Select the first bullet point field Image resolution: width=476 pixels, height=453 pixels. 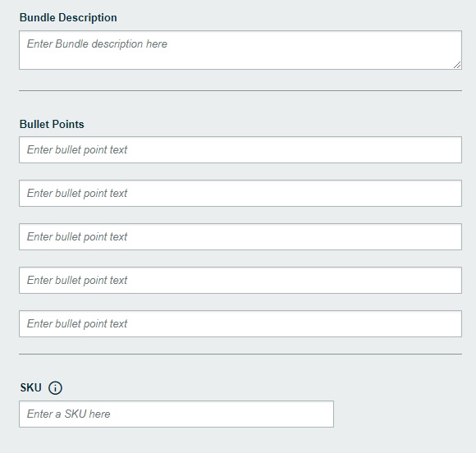tap(240, 149)
